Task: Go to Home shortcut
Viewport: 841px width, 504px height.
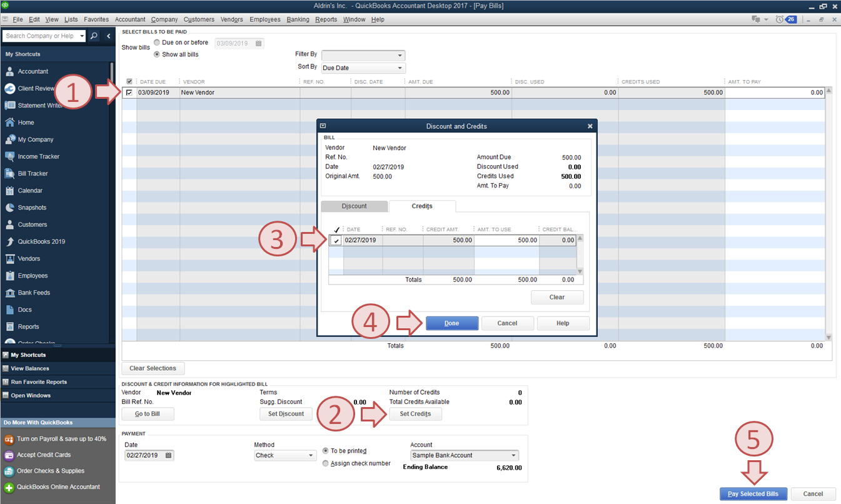Action: point(26,123)
